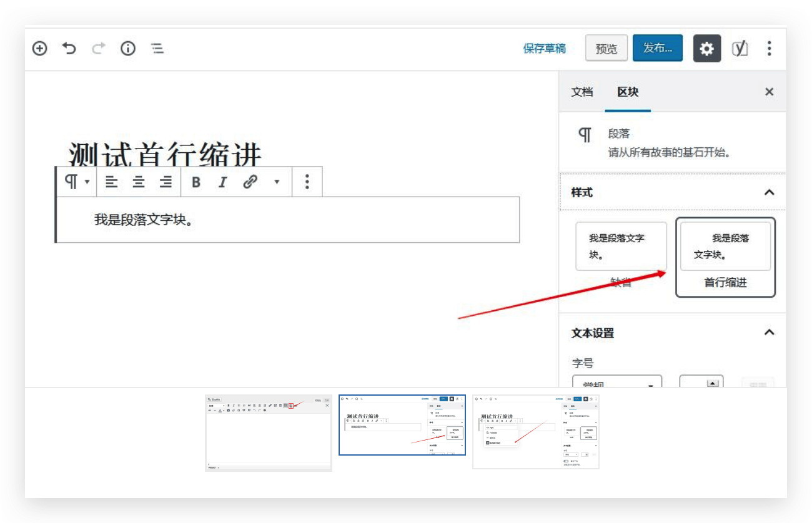The image size is (812, 523).
Task: Center align the paragraph text
Action: tap(139, 182)
